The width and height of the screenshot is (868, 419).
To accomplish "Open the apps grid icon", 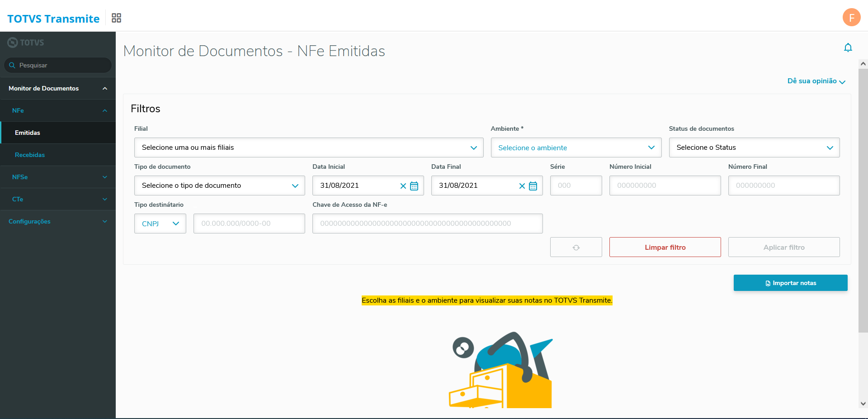I will [116, 18].
